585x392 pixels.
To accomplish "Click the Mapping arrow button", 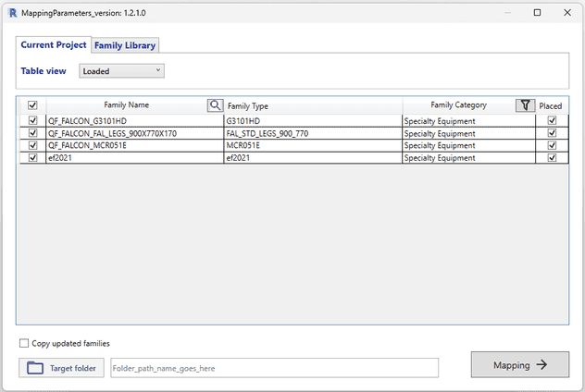I will [x=520, y=364].
